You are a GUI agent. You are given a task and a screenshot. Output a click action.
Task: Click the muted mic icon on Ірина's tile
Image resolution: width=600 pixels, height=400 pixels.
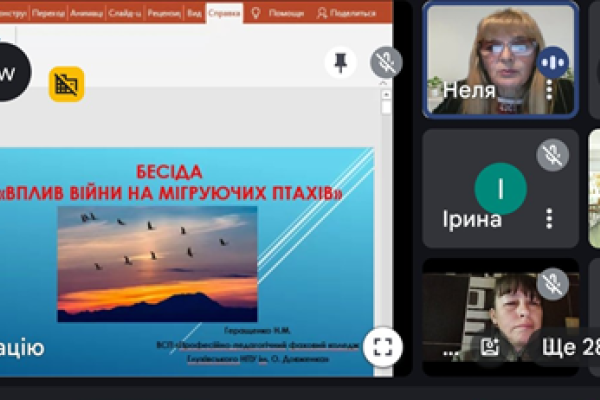point(551,155)
